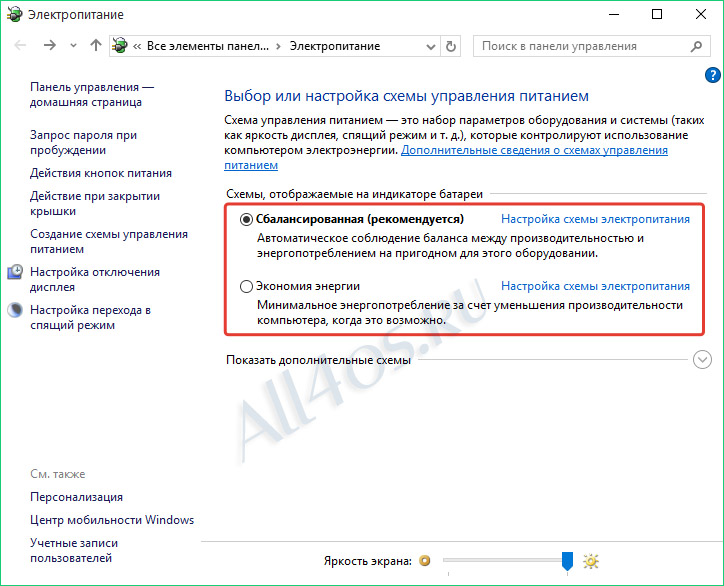Click the display-off settings monitor icon
Screen dimensions: 724x586
[15, 272]
